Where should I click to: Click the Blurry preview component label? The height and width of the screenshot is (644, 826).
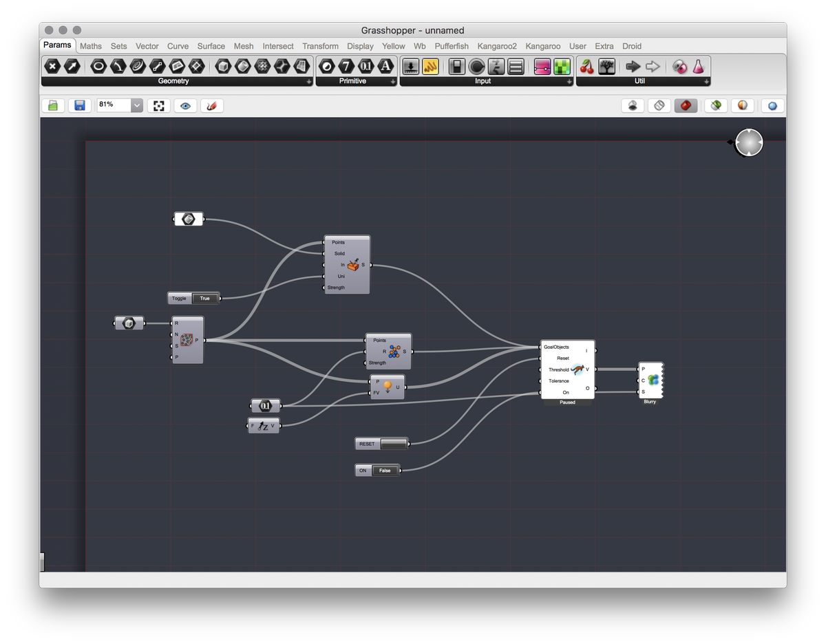tap(650, 402)
